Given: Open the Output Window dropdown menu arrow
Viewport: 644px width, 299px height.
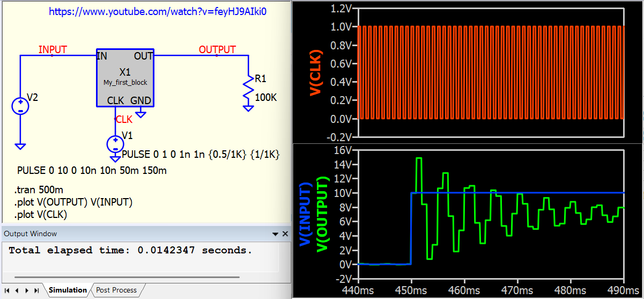Looking at the screenshot, I should pyautogui.click(x=276, y=234).
